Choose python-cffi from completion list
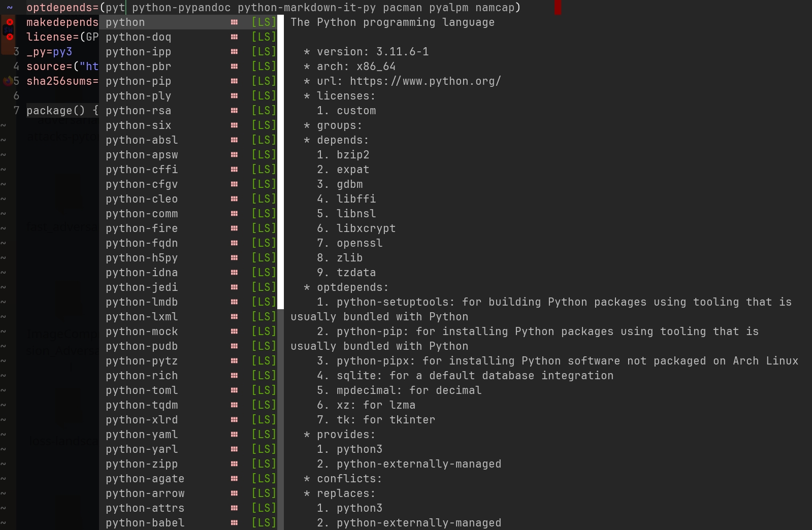 (142, 170)
